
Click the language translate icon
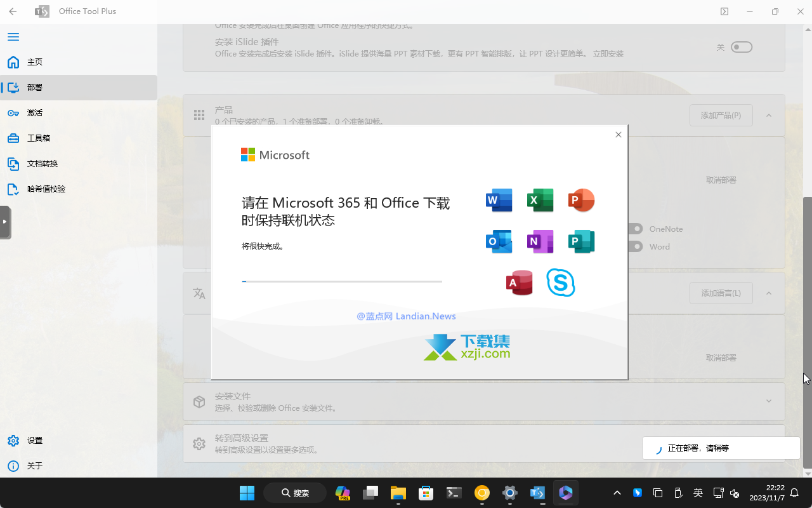(x=199, y=293)
